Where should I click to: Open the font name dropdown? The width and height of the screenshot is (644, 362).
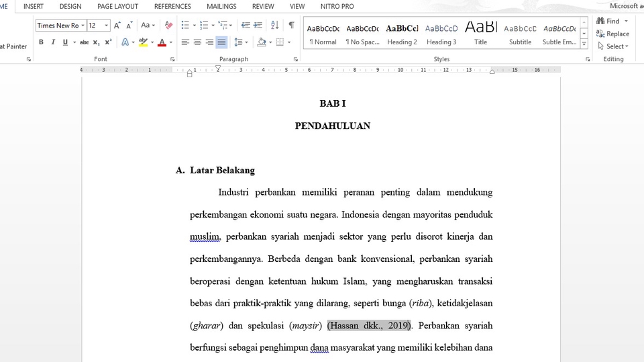83,26
